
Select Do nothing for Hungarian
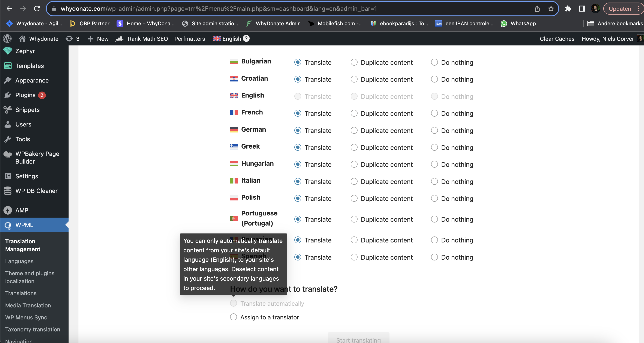[x=434, y=164]
